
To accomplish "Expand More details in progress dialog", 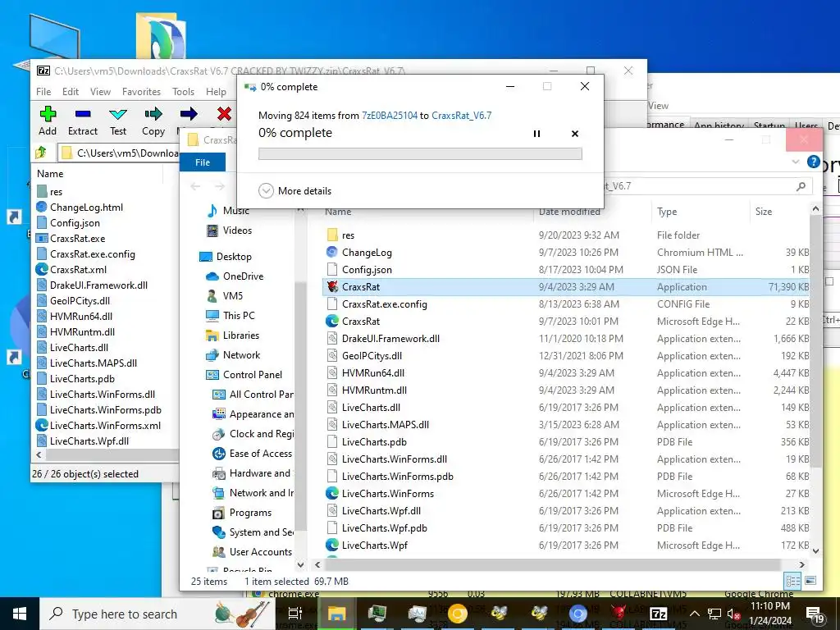I will [295, 190].
